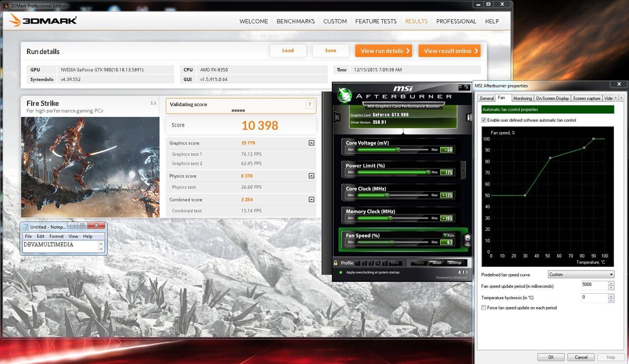Open Notepad File menu
This screenshot has height=364, width=629.
click(29, 236)
